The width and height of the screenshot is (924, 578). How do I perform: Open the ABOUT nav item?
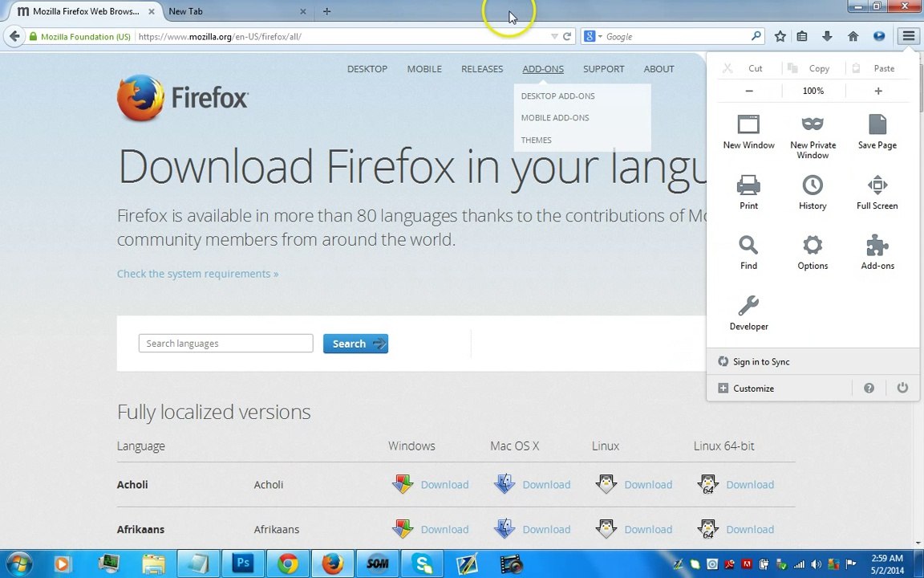coord(659,69)
